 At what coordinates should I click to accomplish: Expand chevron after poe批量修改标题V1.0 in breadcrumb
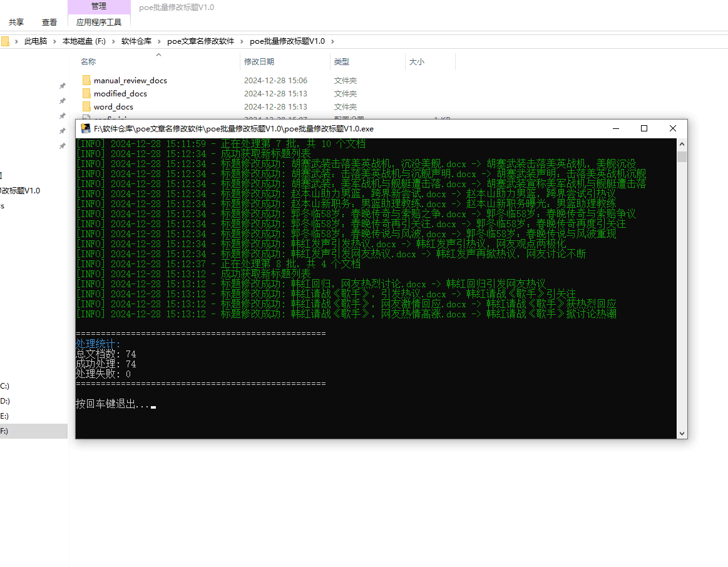click(x=332, y=41)
